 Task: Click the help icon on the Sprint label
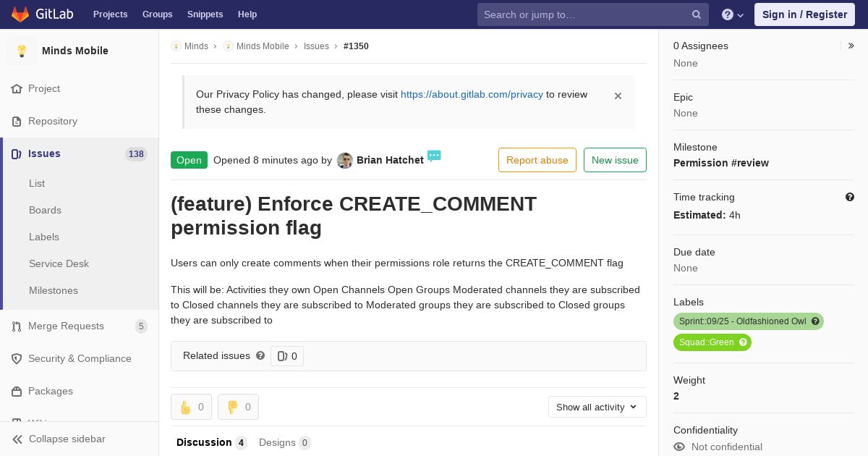coord(815,321)
